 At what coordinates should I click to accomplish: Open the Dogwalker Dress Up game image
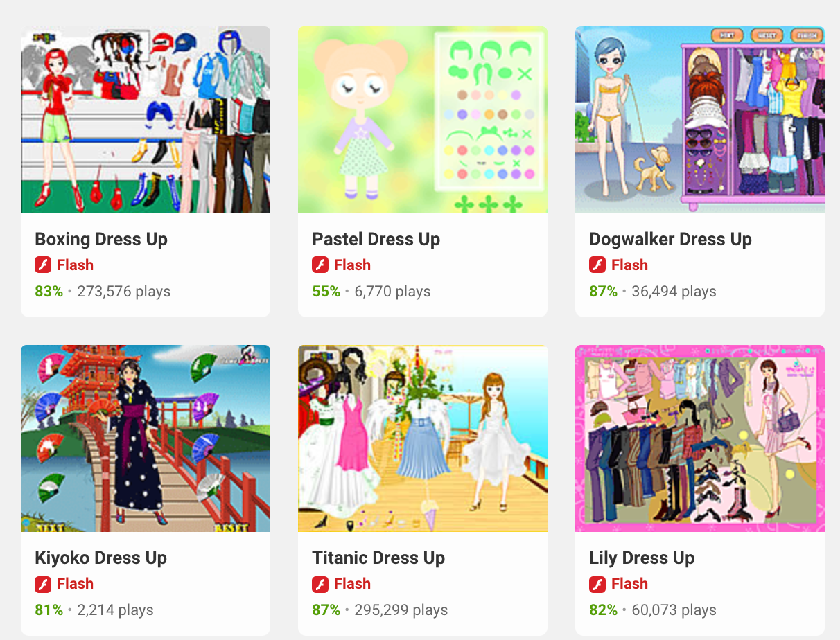click(700, 120)
